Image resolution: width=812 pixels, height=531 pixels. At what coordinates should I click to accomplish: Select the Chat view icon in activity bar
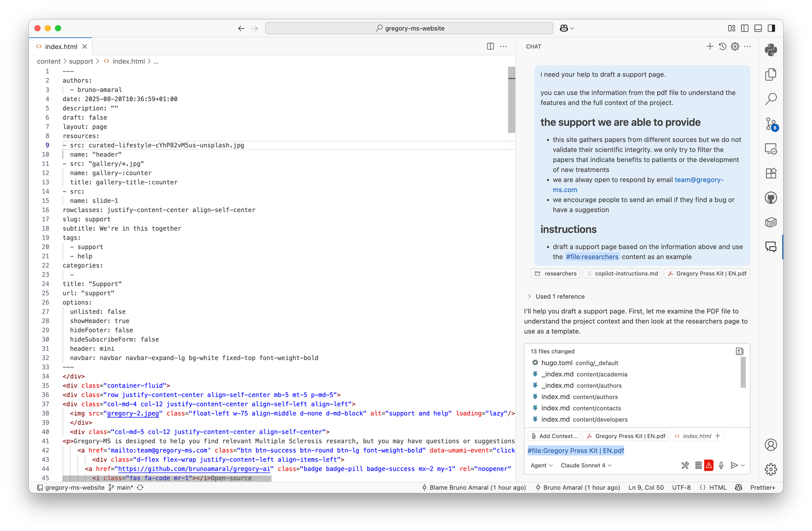tap(771, 247)
